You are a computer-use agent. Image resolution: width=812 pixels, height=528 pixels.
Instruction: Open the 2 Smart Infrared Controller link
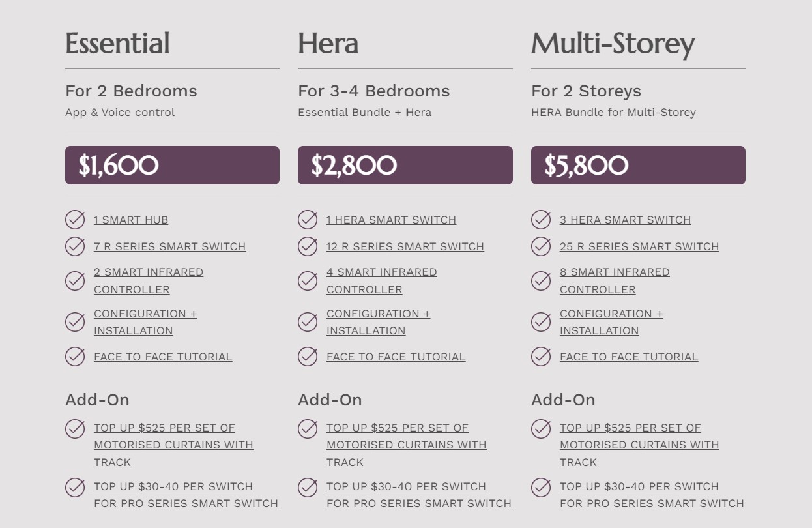pos(149,281)
